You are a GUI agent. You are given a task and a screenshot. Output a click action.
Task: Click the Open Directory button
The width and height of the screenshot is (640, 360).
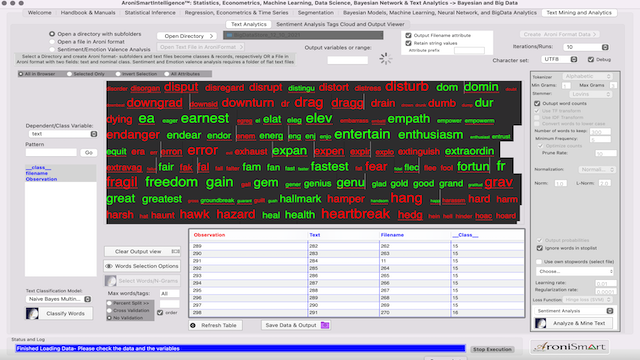click(x=188, y=36)
